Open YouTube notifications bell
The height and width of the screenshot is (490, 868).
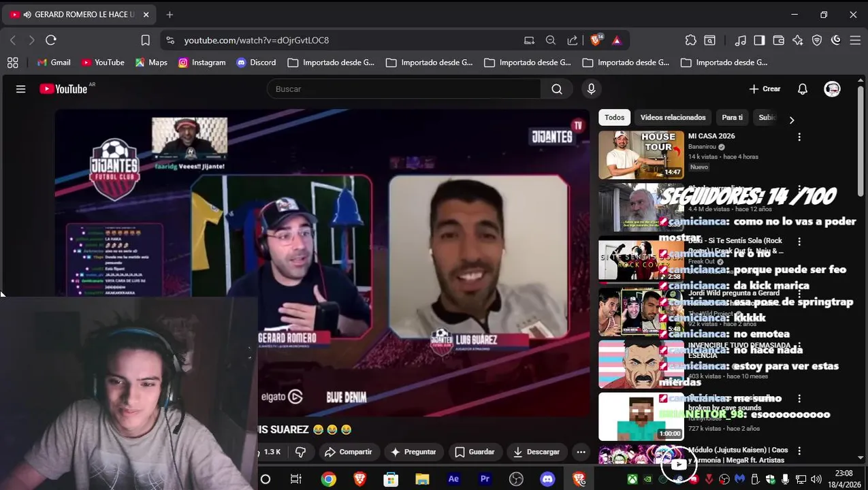[803, 89]
